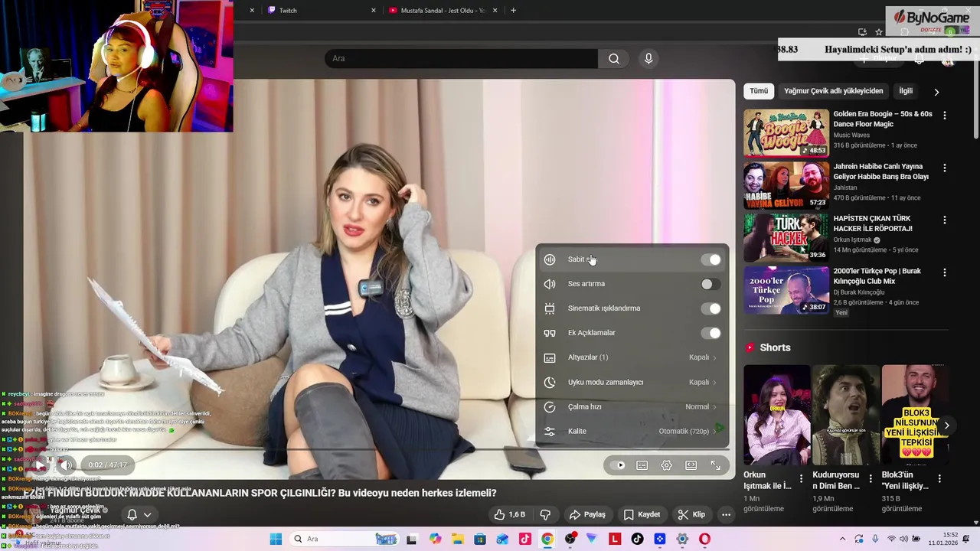The width and height of the screenshot is (980, 551).
Task: Start voice search with microphone icon
Action: click(x=648, y=59)
